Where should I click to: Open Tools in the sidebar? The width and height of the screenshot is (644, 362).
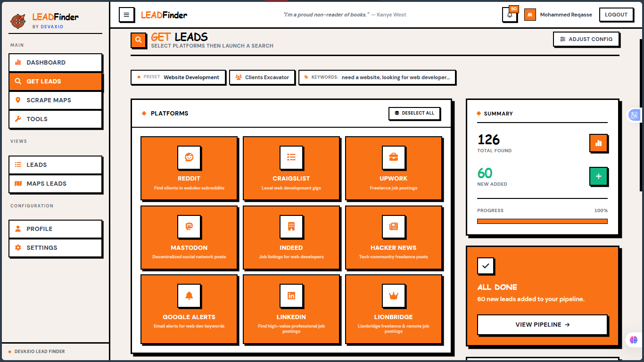click(55, 119)
